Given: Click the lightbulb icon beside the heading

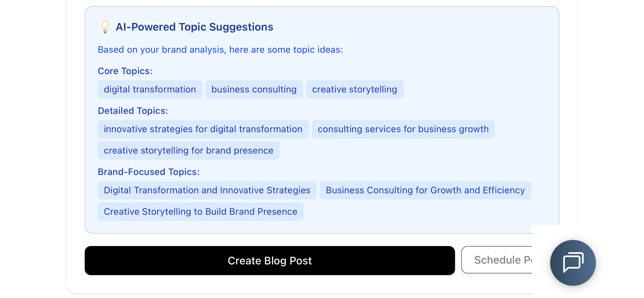Looking at the screenshot, I should pos(105,27).
